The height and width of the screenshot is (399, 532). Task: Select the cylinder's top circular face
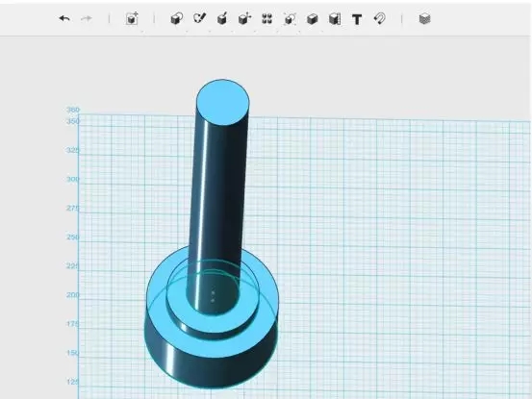pyautogui.click(x=223, y=102)
